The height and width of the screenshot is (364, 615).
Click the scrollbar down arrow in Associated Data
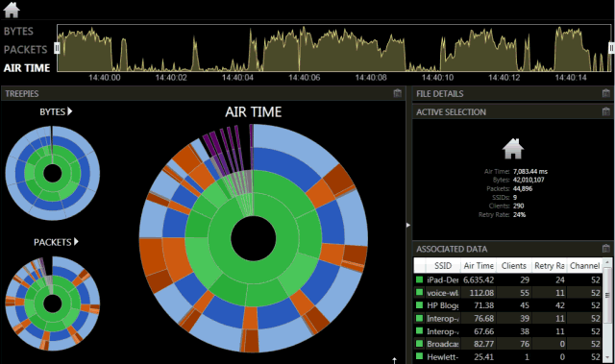[607, 358]
